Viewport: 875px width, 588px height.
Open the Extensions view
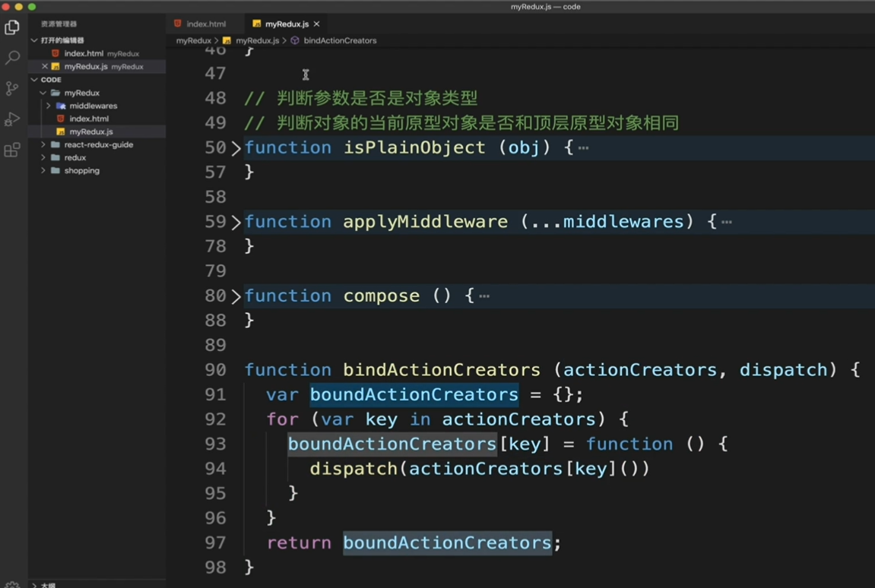(11, 150)
